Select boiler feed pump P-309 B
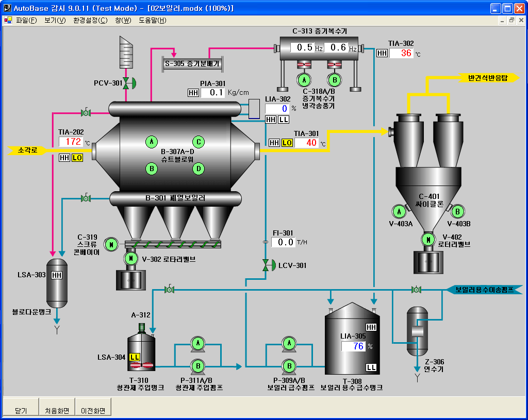Image resolution: width=528 pixels, height=420 pixels. 289,366
